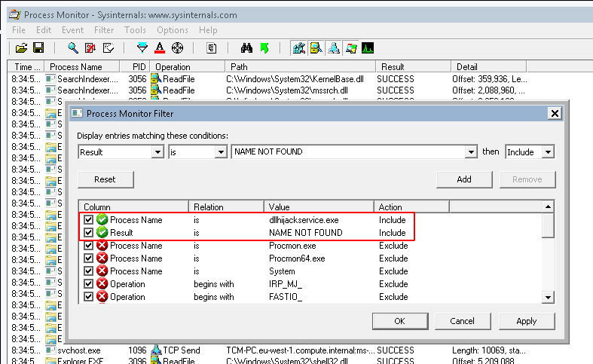
Task: Toggle the Capture magnifier icon
Action: [73, 48]
